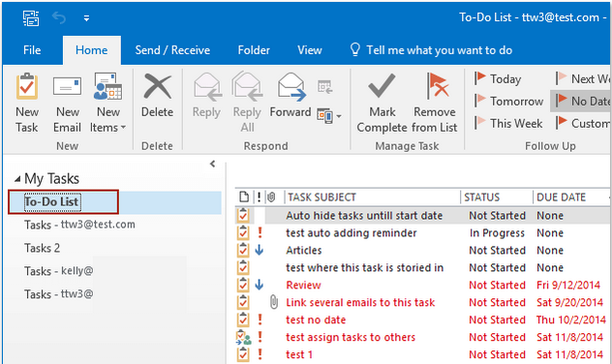
Task: Flag task for Next Week
Action: (583, 78)
